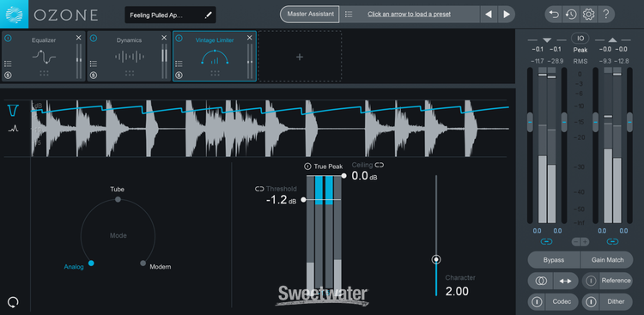Toggle the Dither power button
This screenshot has width=644, height=315.
click(x=591, y=302)
